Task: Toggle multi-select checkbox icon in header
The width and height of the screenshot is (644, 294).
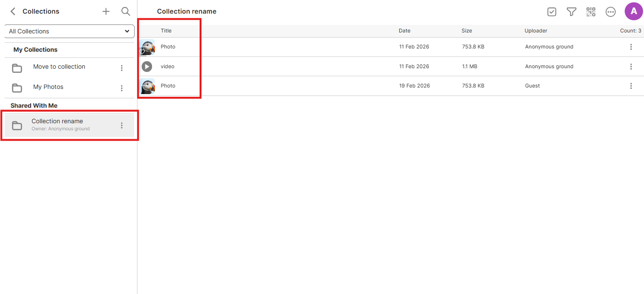Action: click(552, 12)
